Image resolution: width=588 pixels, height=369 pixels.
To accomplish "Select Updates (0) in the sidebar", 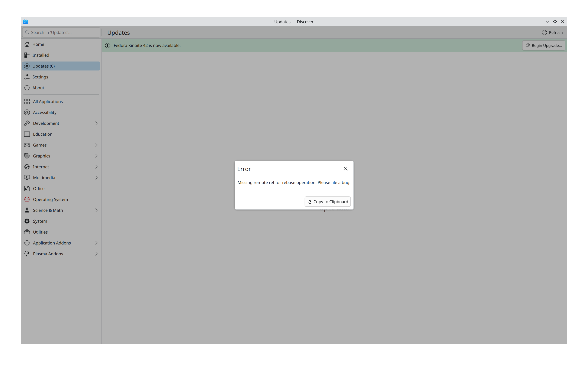I will [61, 66].
